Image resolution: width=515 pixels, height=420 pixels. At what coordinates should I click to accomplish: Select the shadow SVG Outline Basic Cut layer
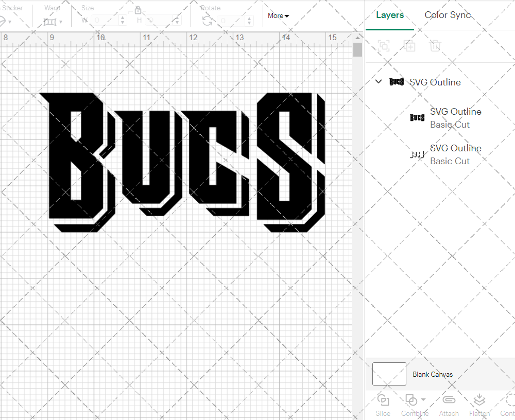click(456, 154)
